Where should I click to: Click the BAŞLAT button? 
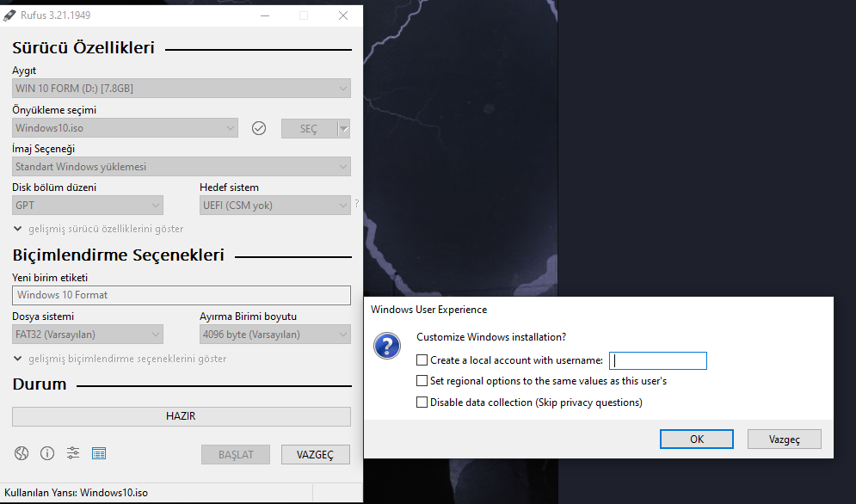tap(236, 454)
